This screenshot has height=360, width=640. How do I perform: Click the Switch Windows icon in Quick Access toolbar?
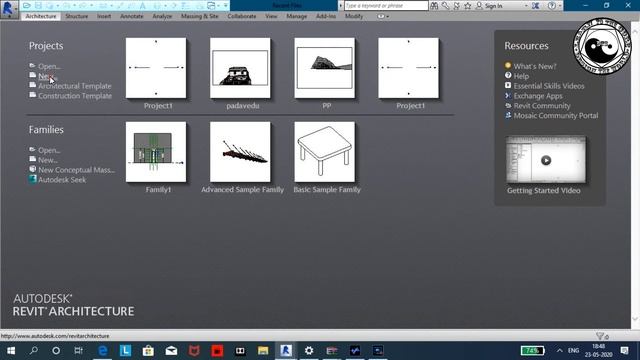[x=211, y=6]
